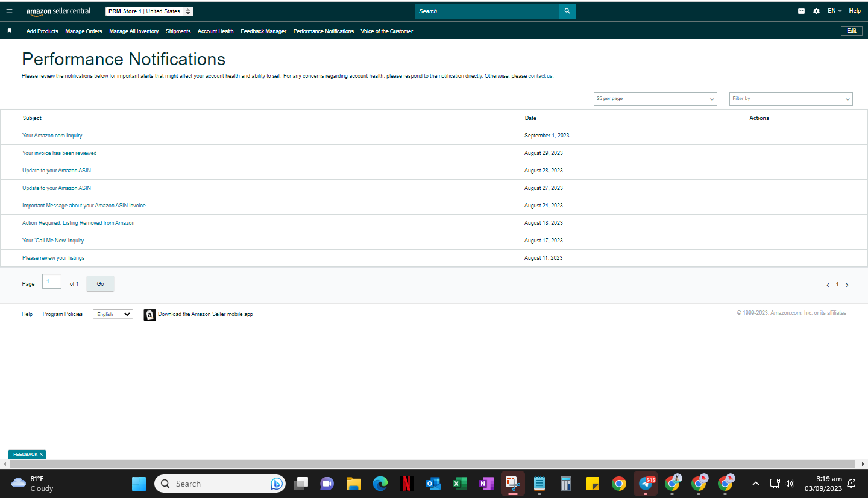Viewport: 868px width, 498px height.
Task: Open Netflix from the taskbar
Action: click(x=406, y=484)
